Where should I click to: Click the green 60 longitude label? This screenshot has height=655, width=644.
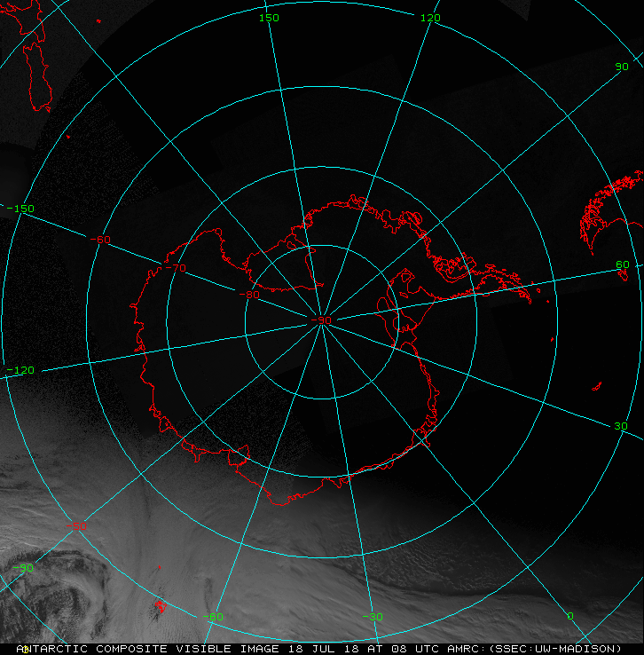623,264
